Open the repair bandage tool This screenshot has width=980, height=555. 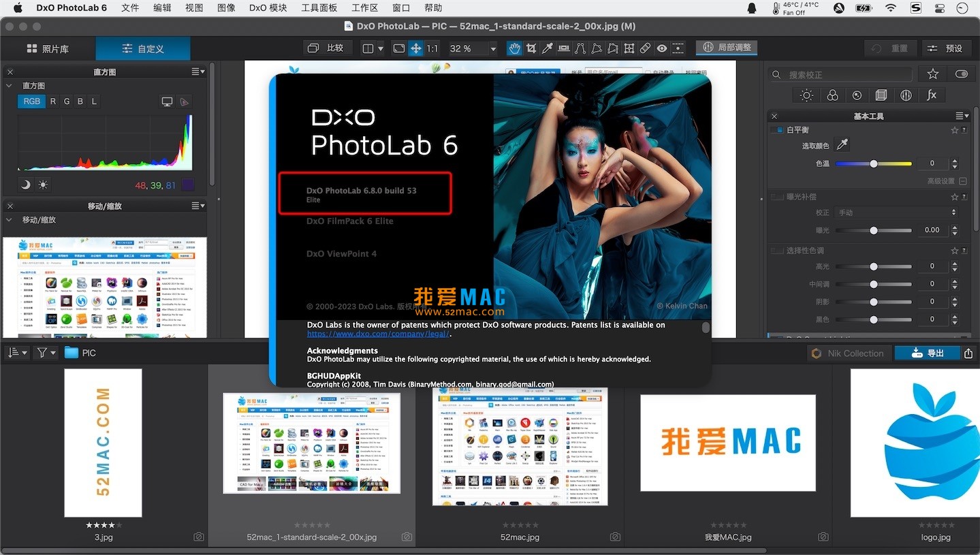(x=646, y=48)
